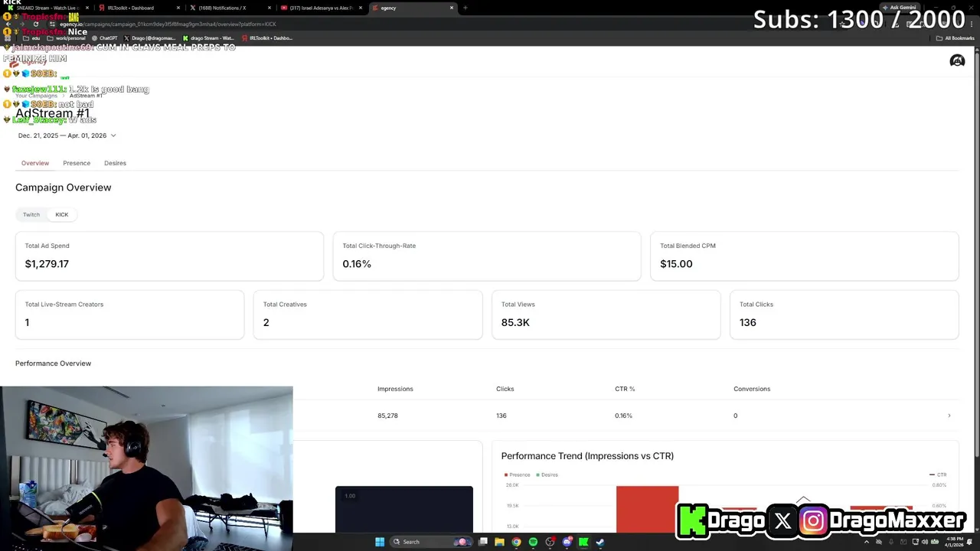Open notifications bell in system tray
This screenshot has width=980, height=551.
point(969,542)
